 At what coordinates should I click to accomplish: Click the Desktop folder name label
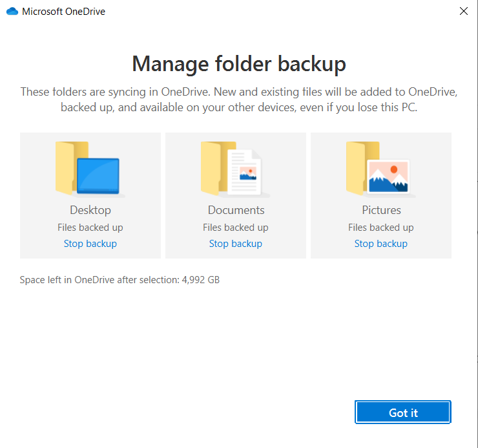click(x=90, y=210)
